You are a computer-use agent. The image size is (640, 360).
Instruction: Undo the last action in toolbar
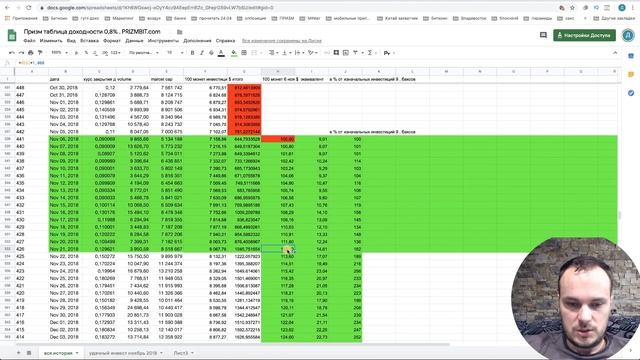point(11,53)
